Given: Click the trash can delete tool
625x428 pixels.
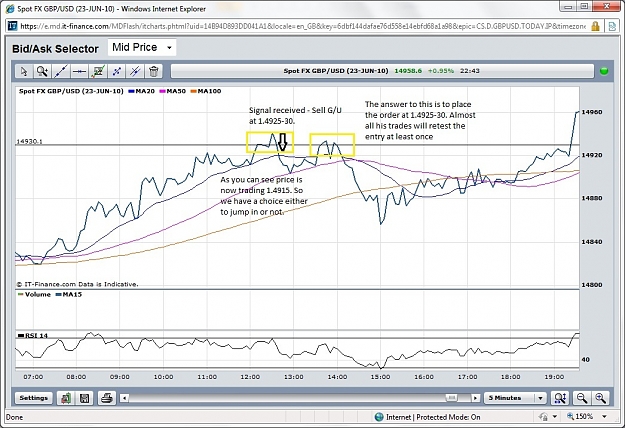Looking at the screenshot, I should coord(154,71).
